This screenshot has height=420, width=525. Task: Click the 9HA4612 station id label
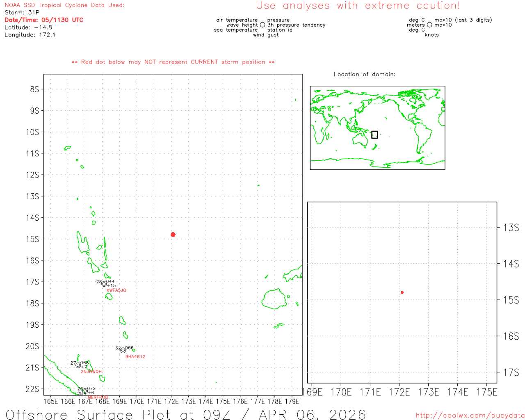tap(135, 357)
